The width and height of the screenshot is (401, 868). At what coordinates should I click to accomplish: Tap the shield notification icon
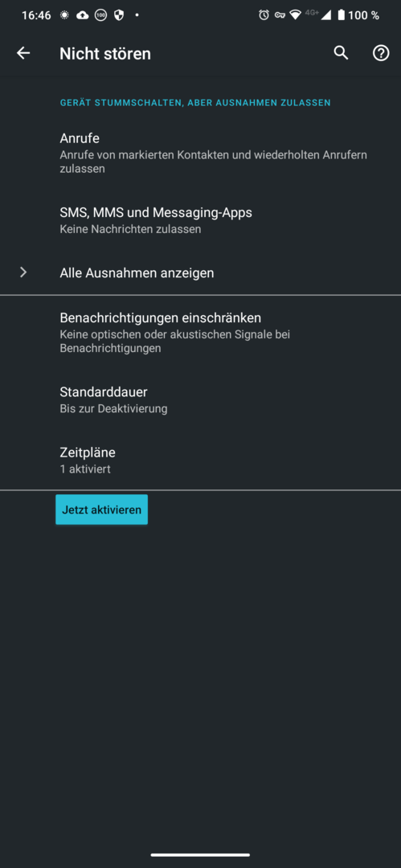tap(118, 15)
